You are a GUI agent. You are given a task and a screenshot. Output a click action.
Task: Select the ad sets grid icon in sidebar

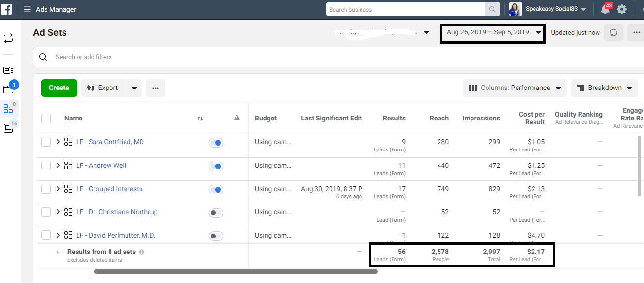[x=8, y=109]
